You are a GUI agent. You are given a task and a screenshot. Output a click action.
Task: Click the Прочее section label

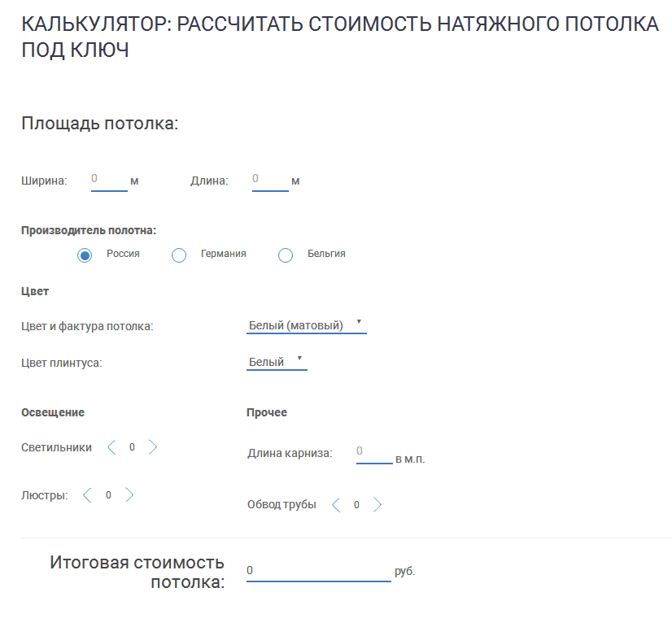[266, 412]
